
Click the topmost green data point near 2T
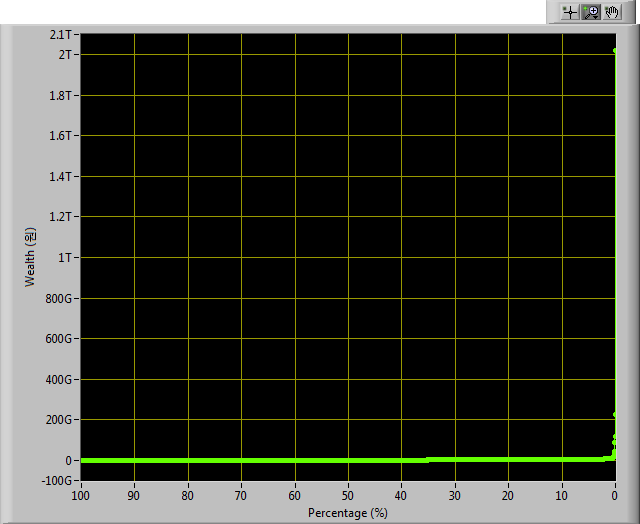coord(615,51)
